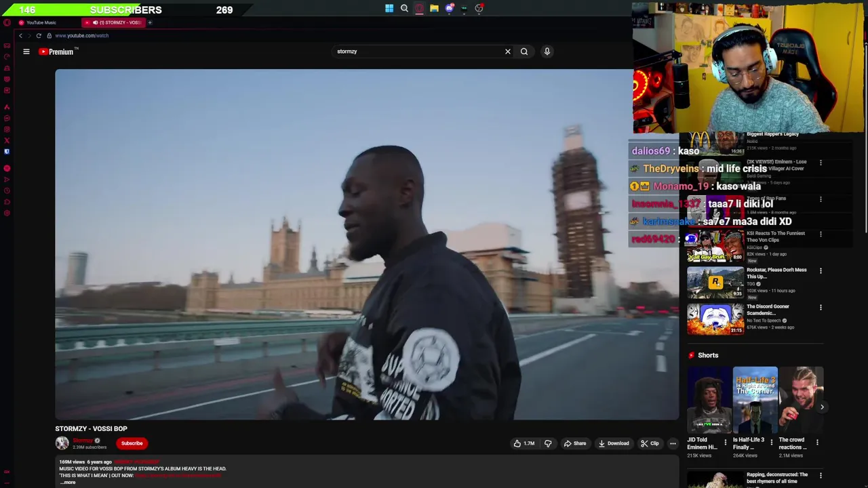Start voice search with the microphone
Screen dimensions: 868x488
click(x=547, y=52)
